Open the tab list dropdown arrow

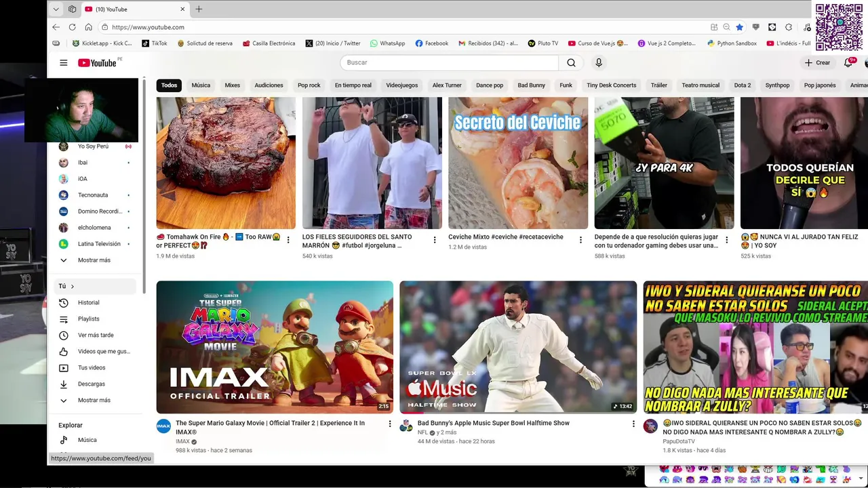pos(56,9)
